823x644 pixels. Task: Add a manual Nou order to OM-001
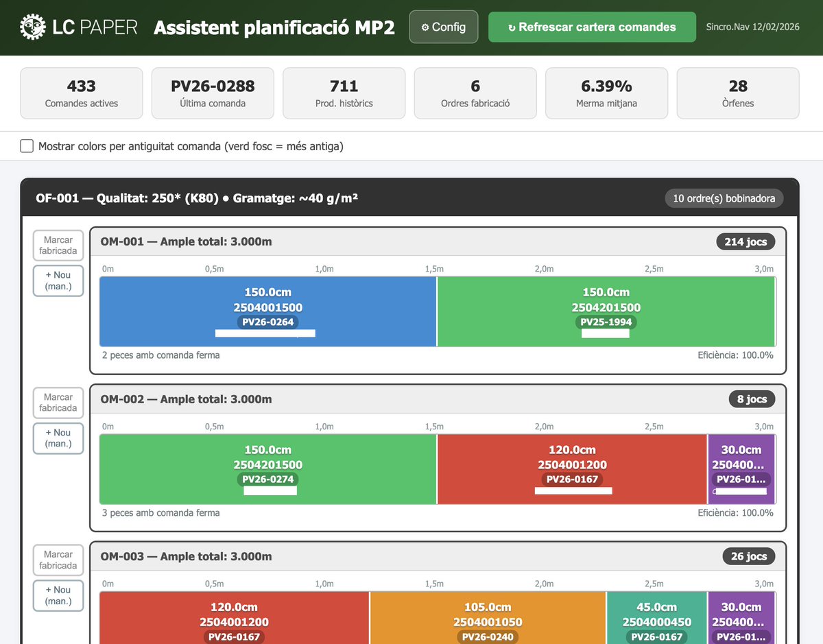pos(58,281)
